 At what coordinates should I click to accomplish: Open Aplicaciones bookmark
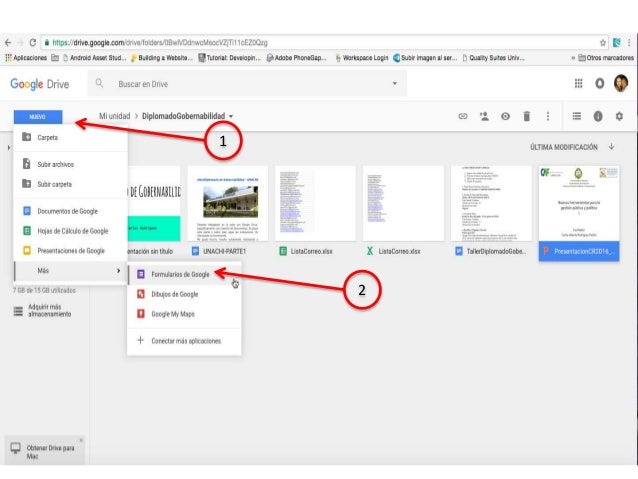click(x=26, y=58)
